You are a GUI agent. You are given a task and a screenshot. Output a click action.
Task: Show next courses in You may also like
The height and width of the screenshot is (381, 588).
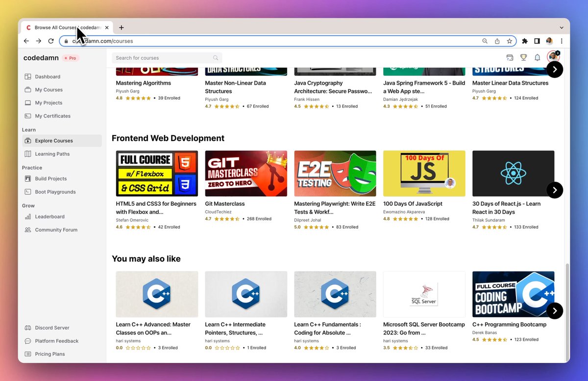click(555, 310)
